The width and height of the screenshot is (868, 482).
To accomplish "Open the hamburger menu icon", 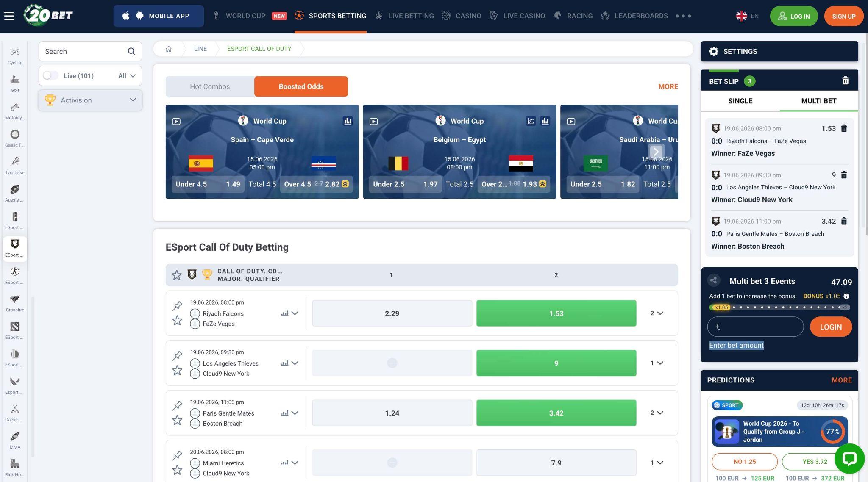I will 9,16.
